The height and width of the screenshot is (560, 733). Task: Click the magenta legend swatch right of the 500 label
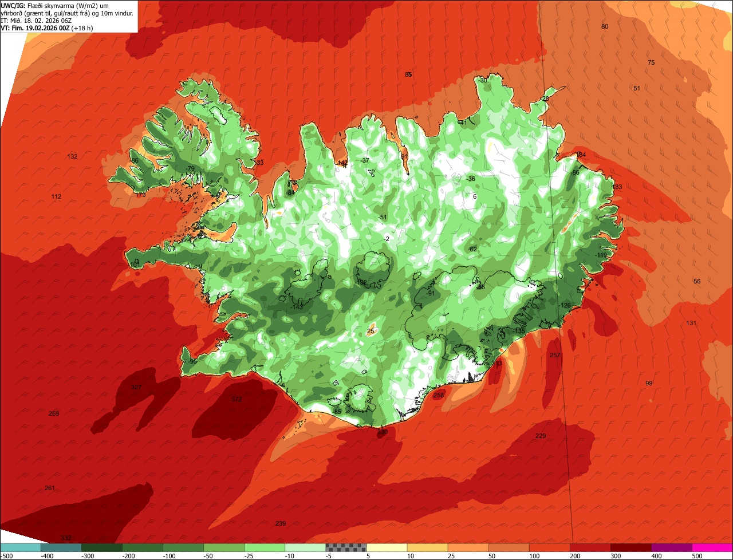[712, 547]
